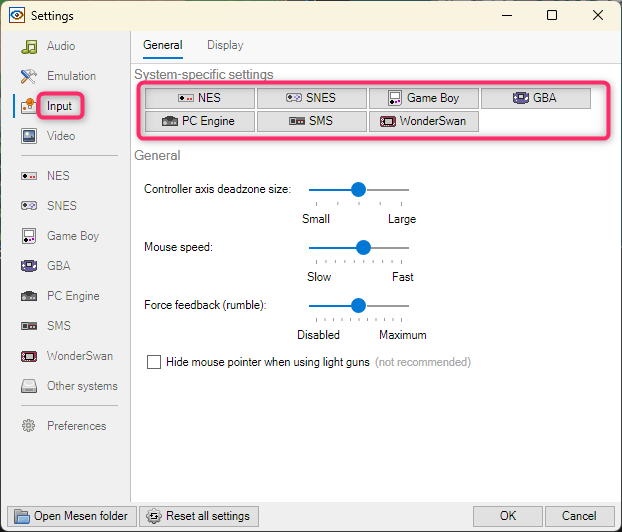Select the WonderSwan icon in sidebar
Viewport: 622px width, 532px height.
click(29, 356)
